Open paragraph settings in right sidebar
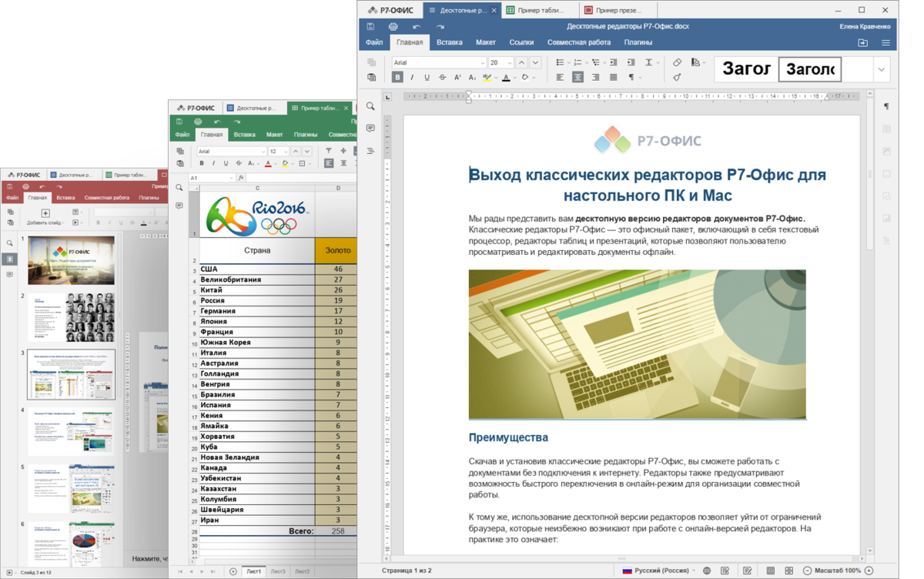 [886, 106]
